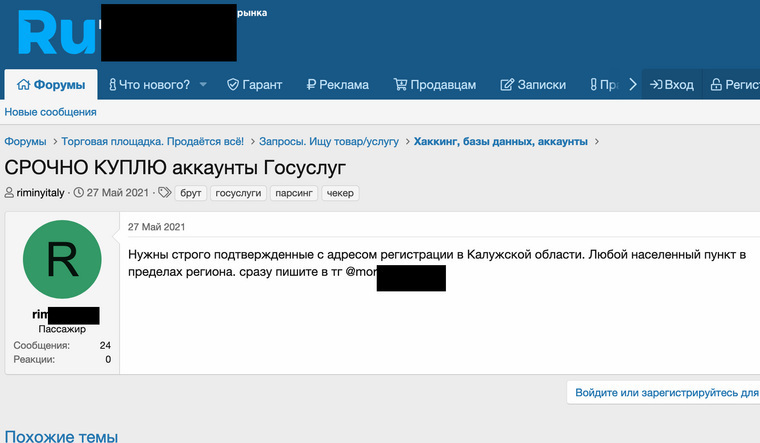760x443 pixels.
Task: Open the Новые сообщения link
Action: 50,112
